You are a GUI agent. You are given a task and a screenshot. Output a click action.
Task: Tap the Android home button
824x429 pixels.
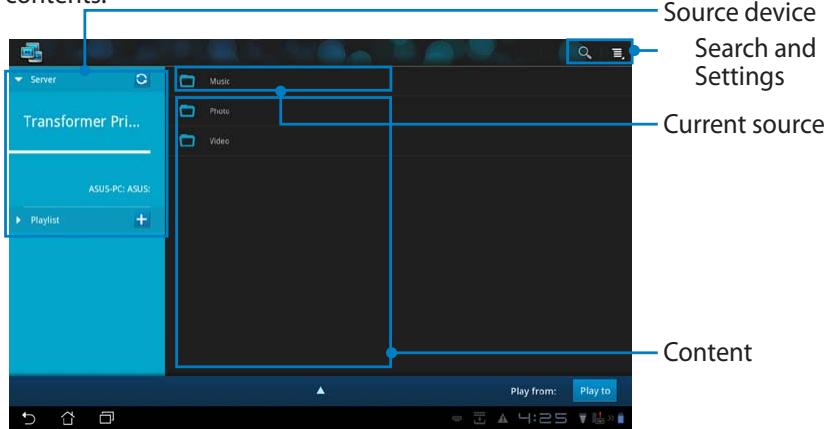coord(67,418)
